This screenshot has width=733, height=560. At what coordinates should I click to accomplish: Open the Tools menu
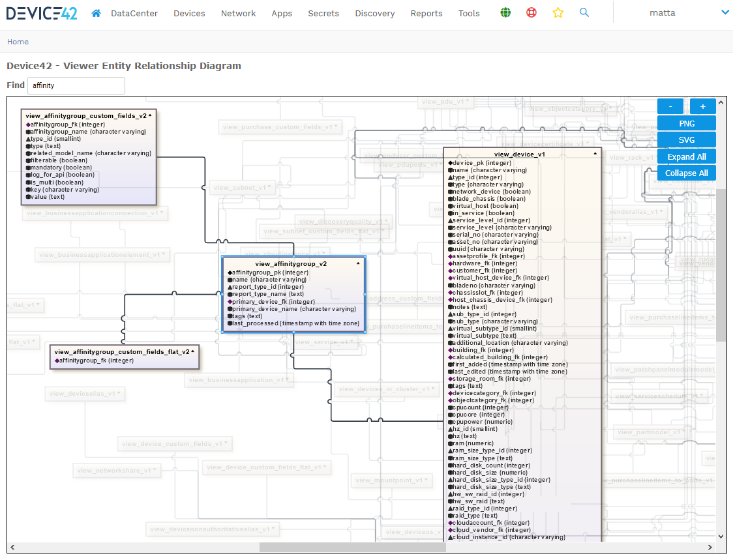click(469, 14)
